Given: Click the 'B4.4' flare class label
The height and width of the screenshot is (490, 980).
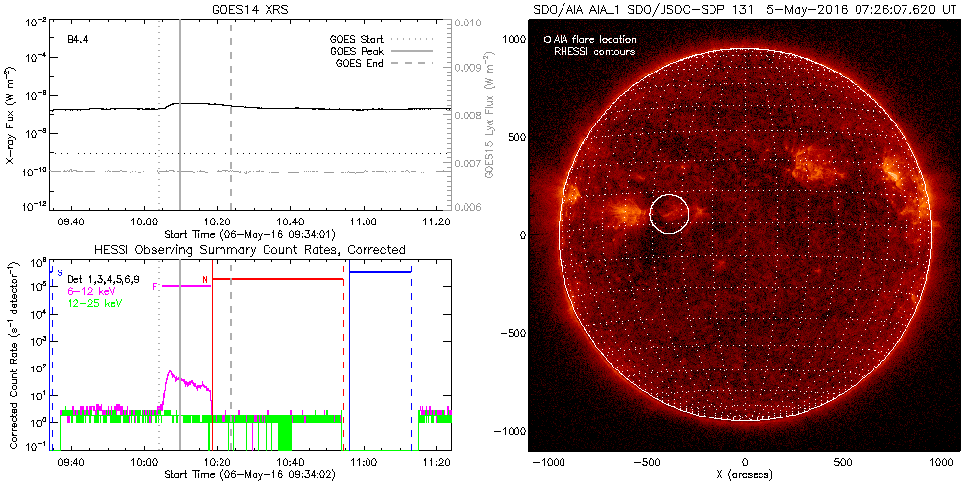Looking at the screenshot, I should (79, 40).
